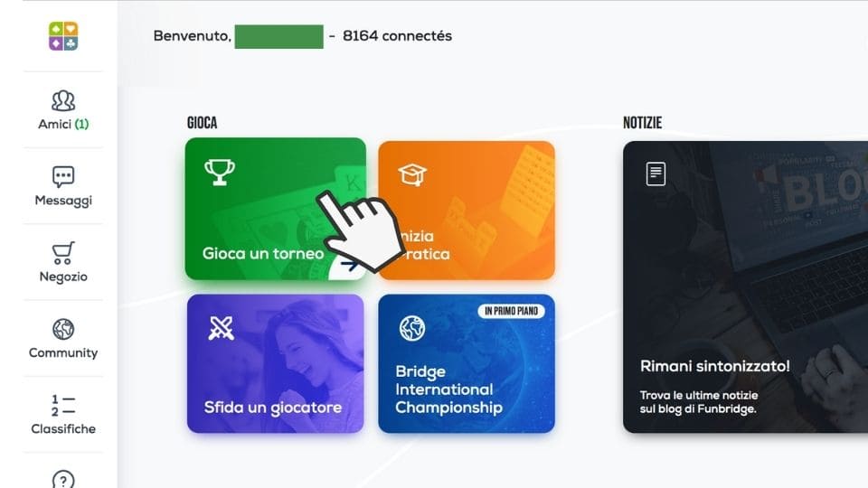
Task: Click the In Primo Piano badge
Action: click(511, 312)
